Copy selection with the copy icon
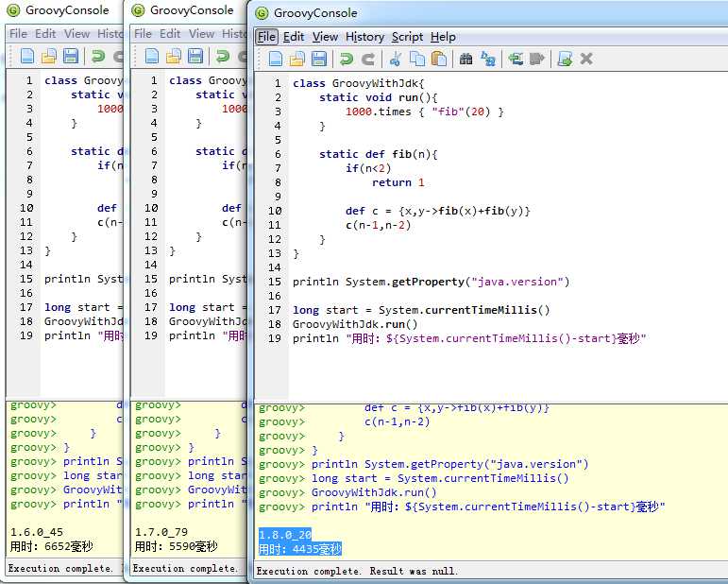728x584 pixels. click(x=417, y=59)
